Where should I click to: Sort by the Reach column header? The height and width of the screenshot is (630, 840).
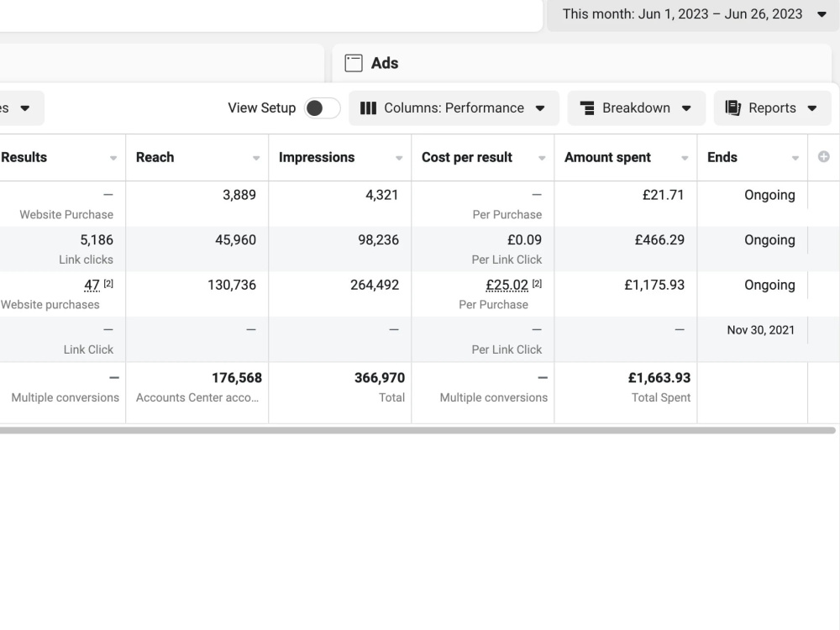(x=155, y=158)
